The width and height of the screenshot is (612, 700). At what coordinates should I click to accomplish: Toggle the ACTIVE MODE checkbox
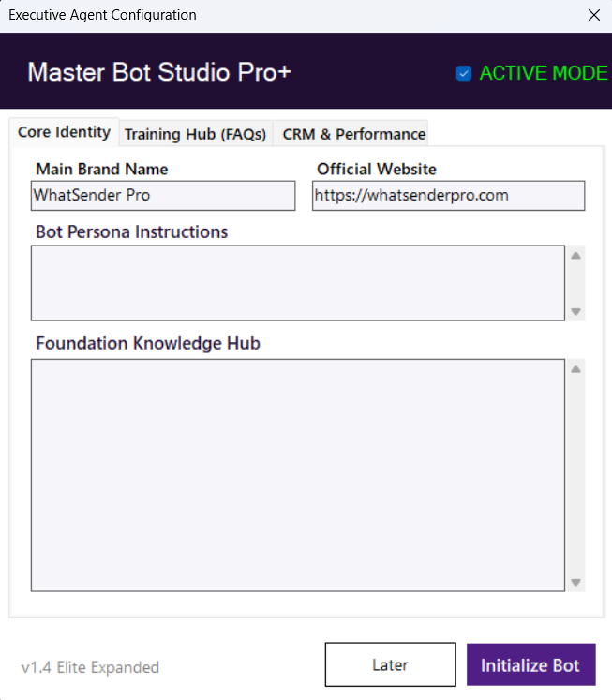tap(464, 73)
